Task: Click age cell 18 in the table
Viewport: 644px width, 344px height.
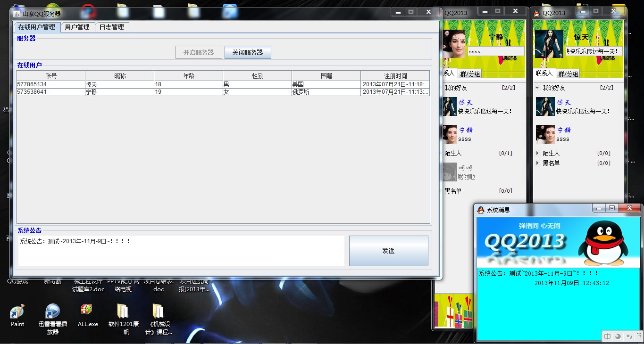Action: click(189, 84)
